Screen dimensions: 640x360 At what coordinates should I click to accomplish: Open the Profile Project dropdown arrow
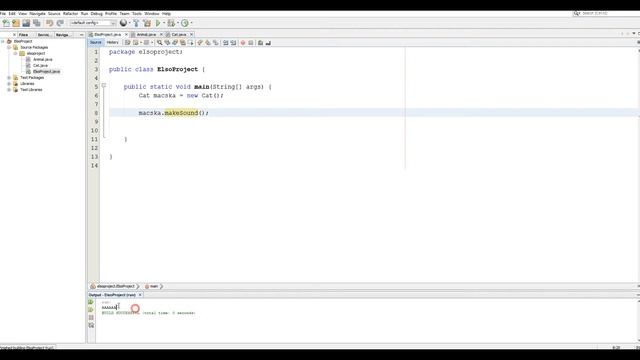tap(191, 23)
